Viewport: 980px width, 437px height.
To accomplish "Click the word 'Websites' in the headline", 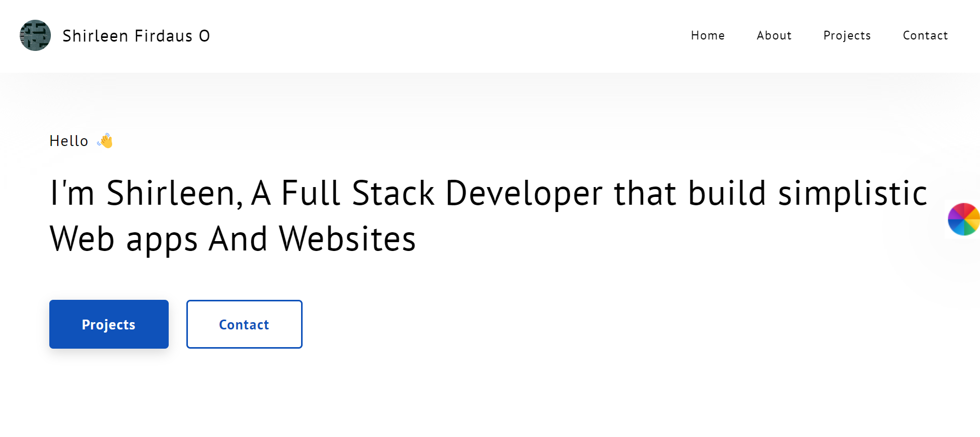I will pos(347,239).
